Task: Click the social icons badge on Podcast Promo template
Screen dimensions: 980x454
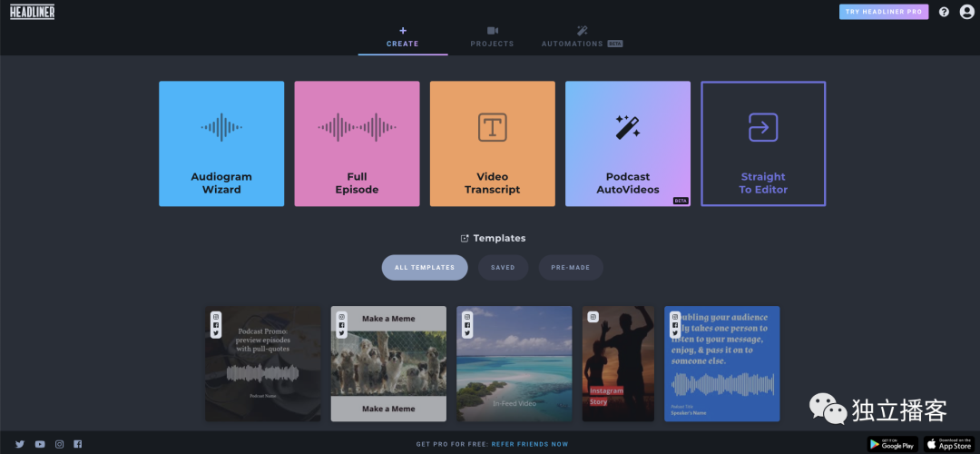Action: [216, 325]
